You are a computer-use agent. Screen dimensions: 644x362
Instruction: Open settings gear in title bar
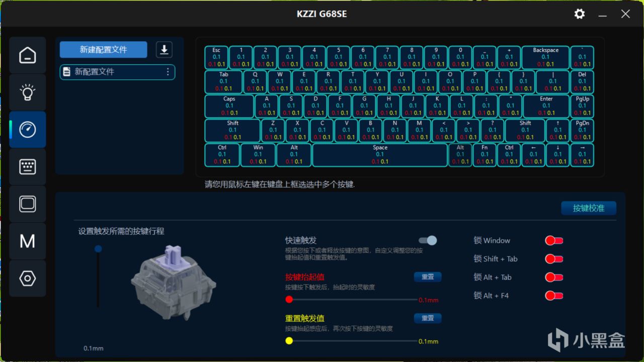coord(580,14)
